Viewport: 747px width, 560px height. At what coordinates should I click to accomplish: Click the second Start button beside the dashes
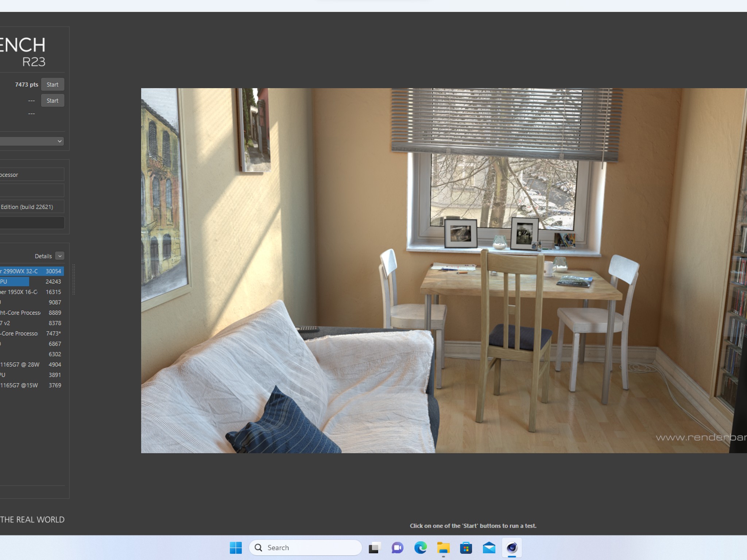[x=53, y=101]
